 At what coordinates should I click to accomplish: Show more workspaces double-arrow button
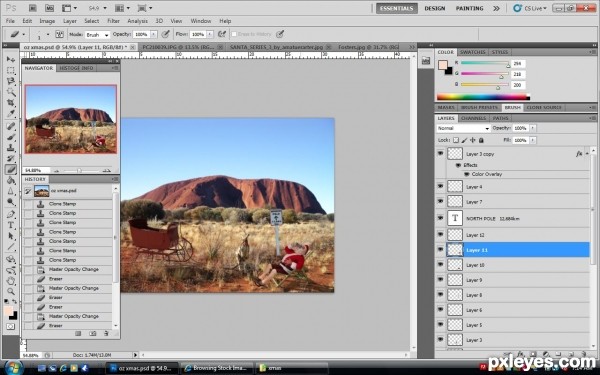pos(496,8)
